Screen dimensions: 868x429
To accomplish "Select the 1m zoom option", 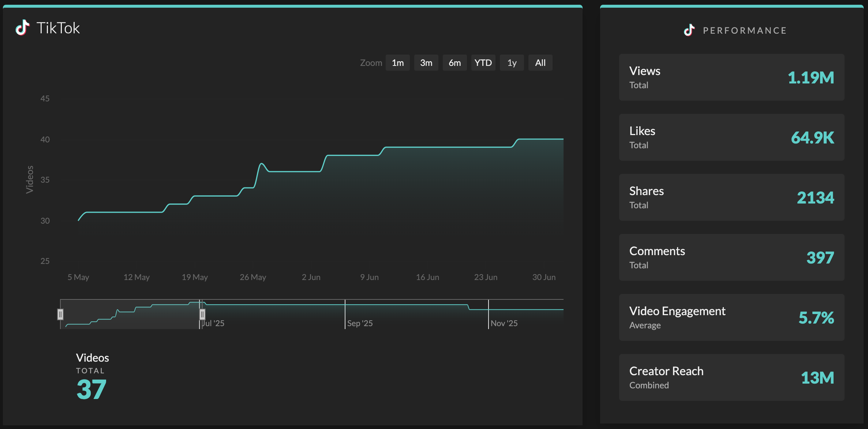I will click(x=397, y=63).
